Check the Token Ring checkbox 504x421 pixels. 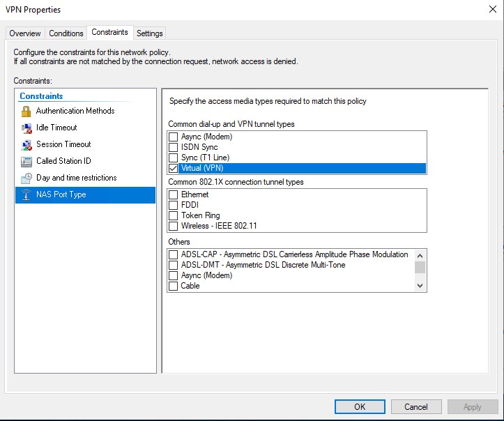174,215
